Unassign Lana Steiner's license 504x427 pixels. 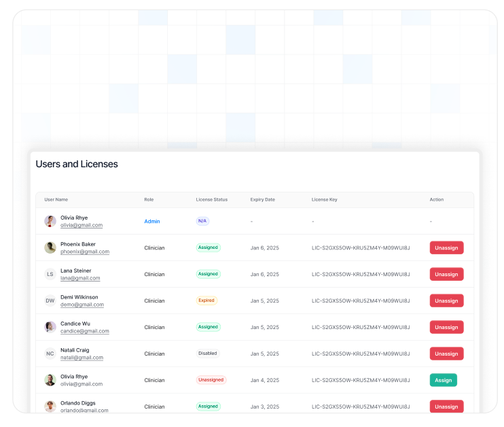pyautogui.click(x=446, y=274)
